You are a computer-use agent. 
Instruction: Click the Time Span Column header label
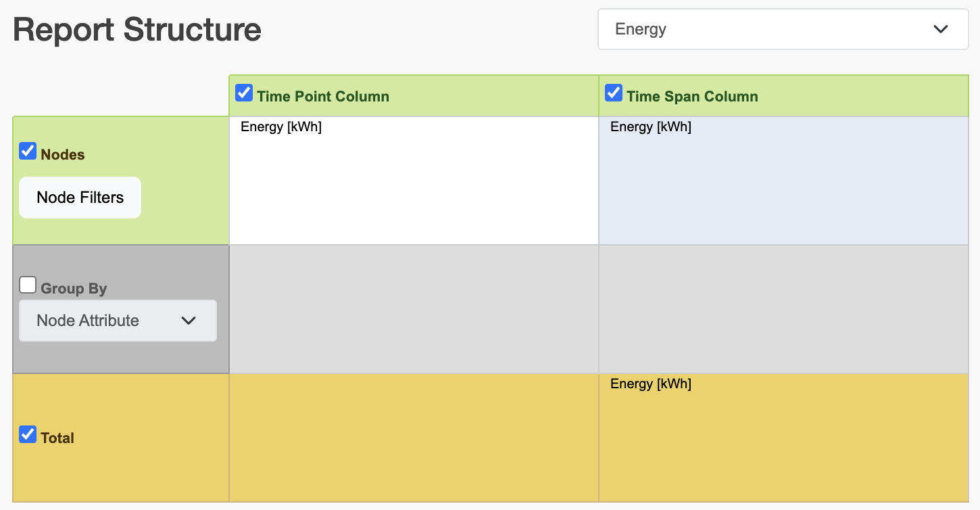692,97
